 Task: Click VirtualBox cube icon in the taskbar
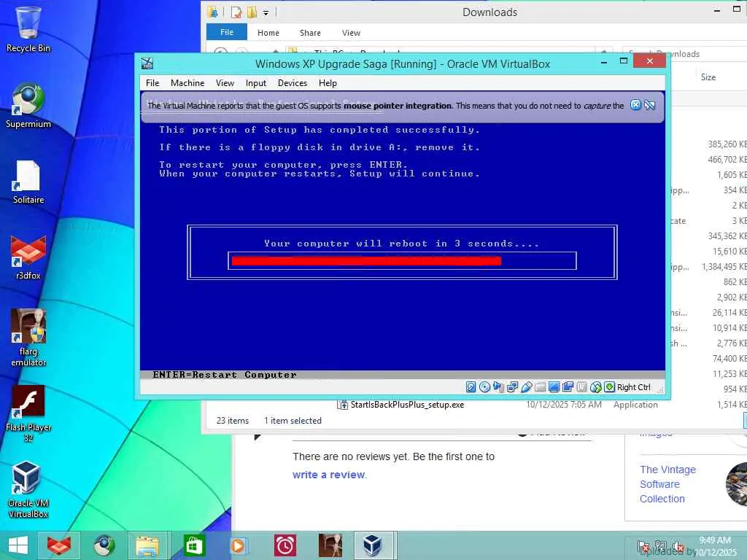[373, 545]
